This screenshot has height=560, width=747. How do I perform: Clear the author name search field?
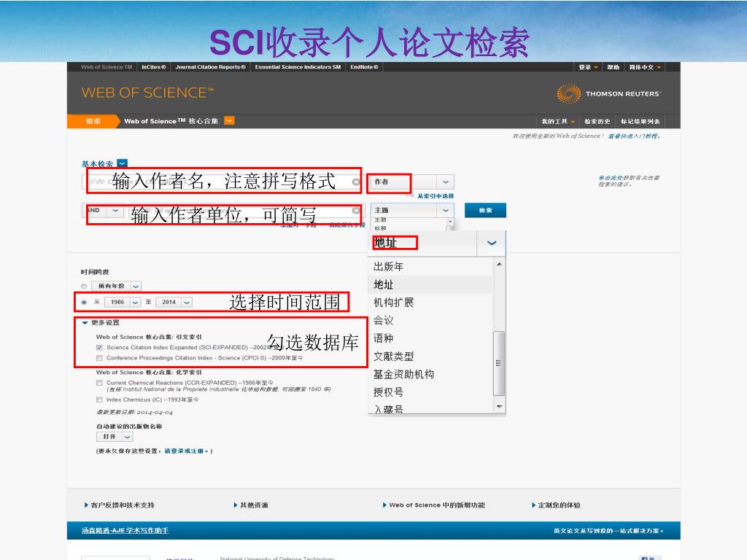pos(356,182)
